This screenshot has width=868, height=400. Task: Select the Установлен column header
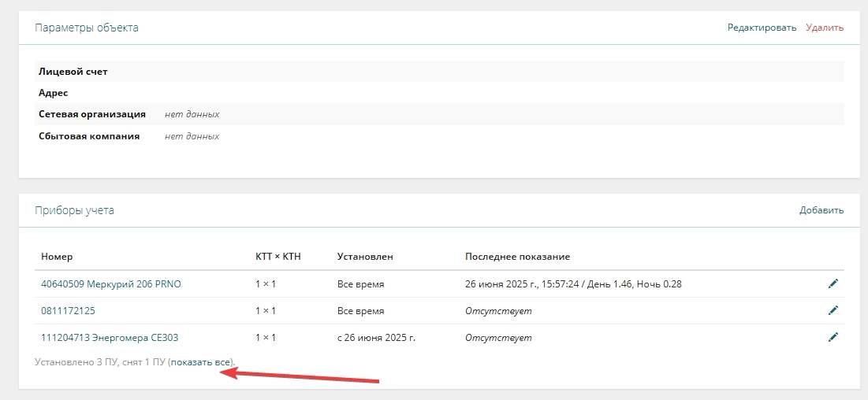(365, 257)
